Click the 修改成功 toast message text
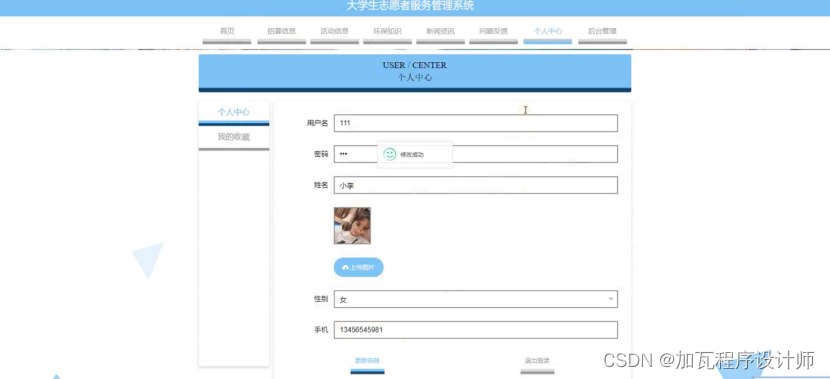The width and height of the screenshot is (830, 379). [412, 155]
